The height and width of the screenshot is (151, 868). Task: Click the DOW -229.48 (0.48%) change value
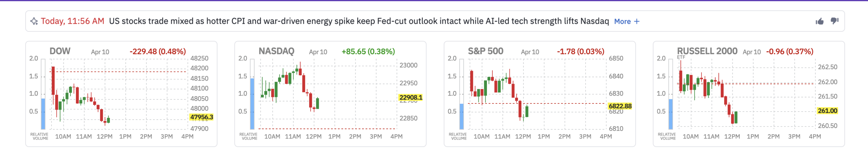[x=158, y=52]
